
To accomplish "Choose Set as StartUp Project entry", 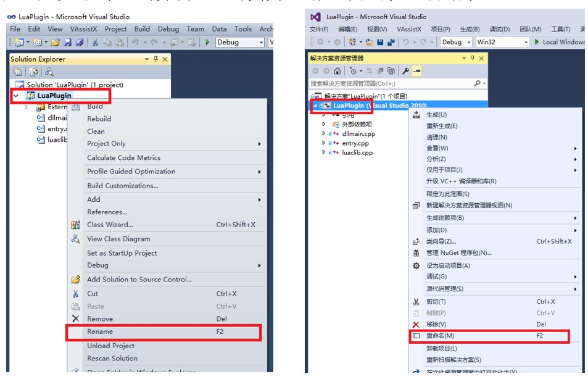I will click(x=167, y=253).
